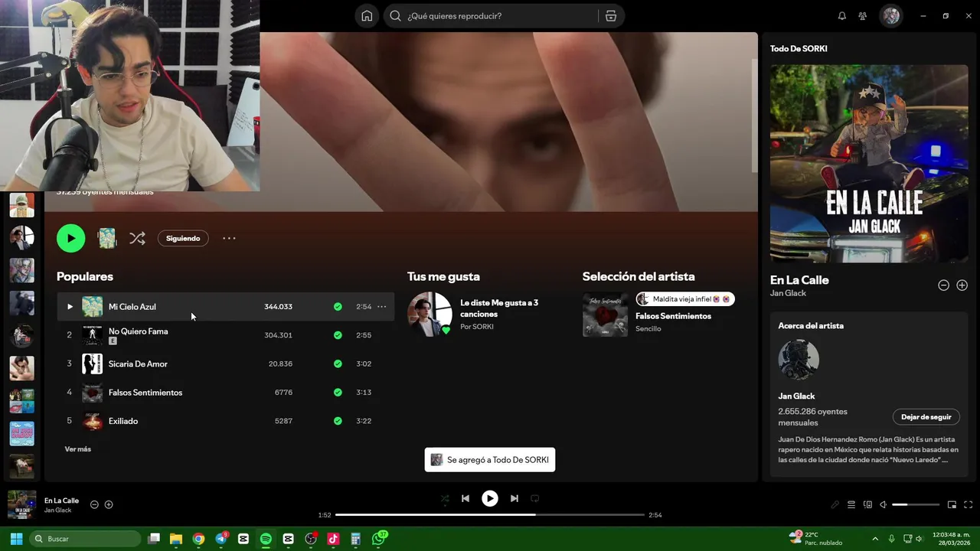Open the weather widget showing 22°C
Screen dimensions: 980x551
[815, 538]
